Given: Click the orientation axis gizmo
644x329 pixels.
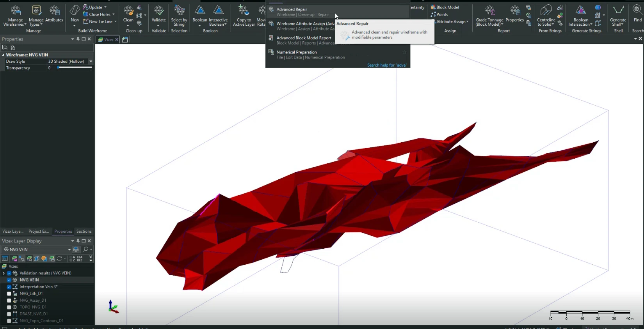Looking at the screenshot, I should tap(113, 307).
